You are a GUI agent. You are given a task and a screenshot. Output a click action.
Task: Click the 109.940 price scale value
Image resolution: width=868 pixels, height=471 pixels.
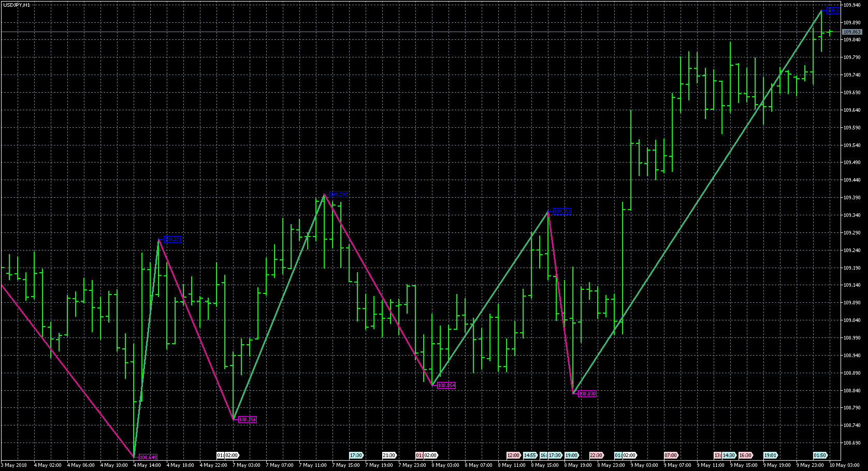coord(852,5)
